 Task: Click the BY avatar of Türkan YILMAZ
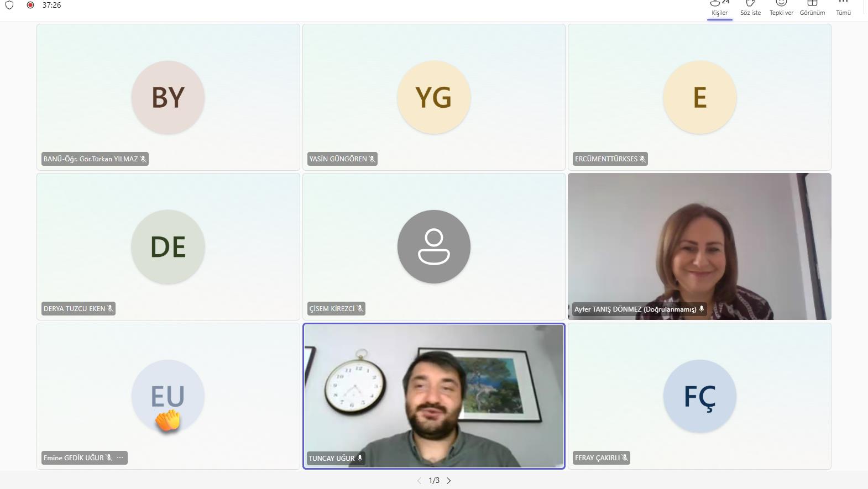click(168, 97)
